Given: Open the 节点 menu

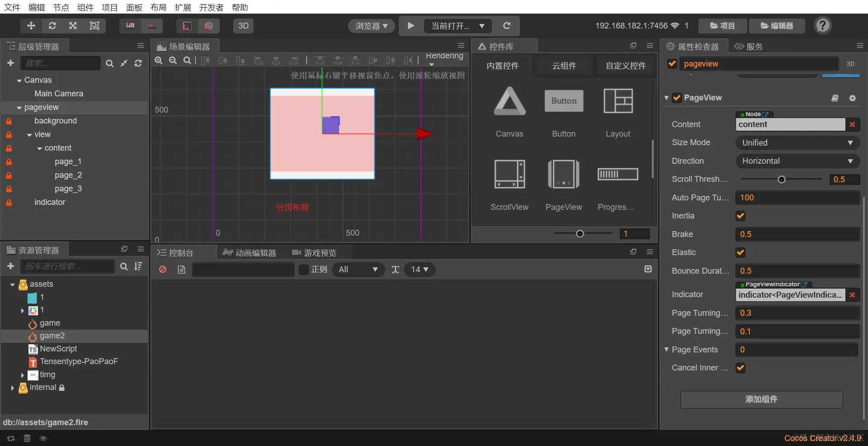Looking at the screenshot, I should (61, 7).
